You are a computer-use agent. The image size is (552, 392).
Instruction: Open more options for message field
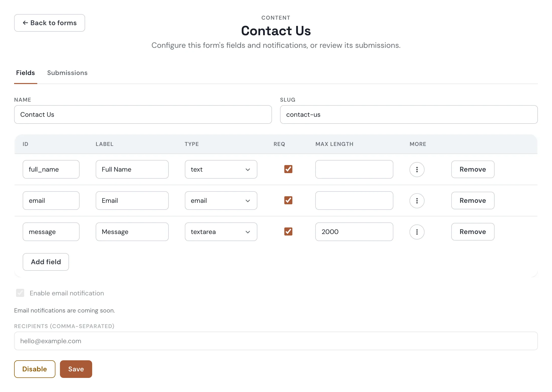pyautogui.click(x=417, y=232)
